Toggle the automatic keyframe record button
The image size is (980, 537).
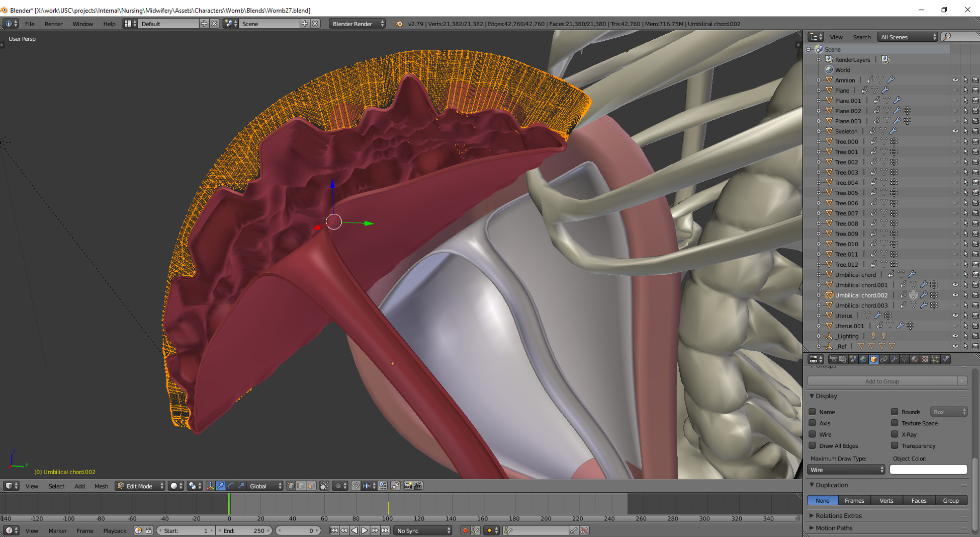click(x=465, y=530)
